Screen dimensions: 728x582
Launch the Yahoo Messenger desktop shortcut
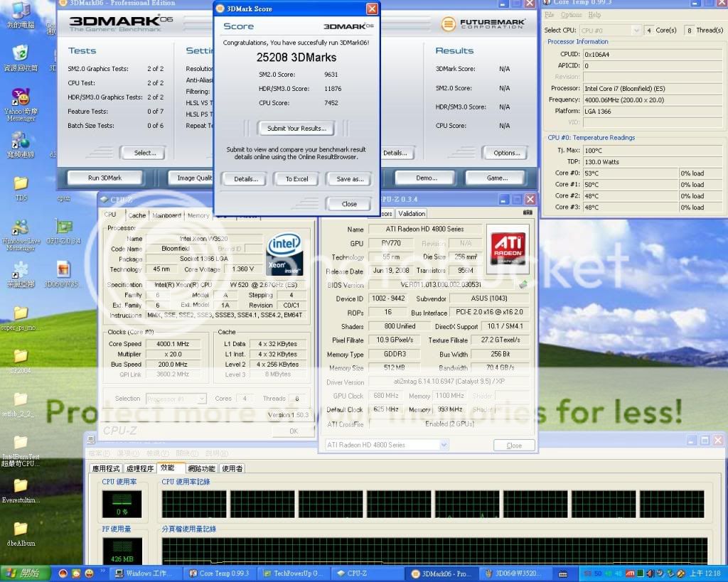click(21, 98)
